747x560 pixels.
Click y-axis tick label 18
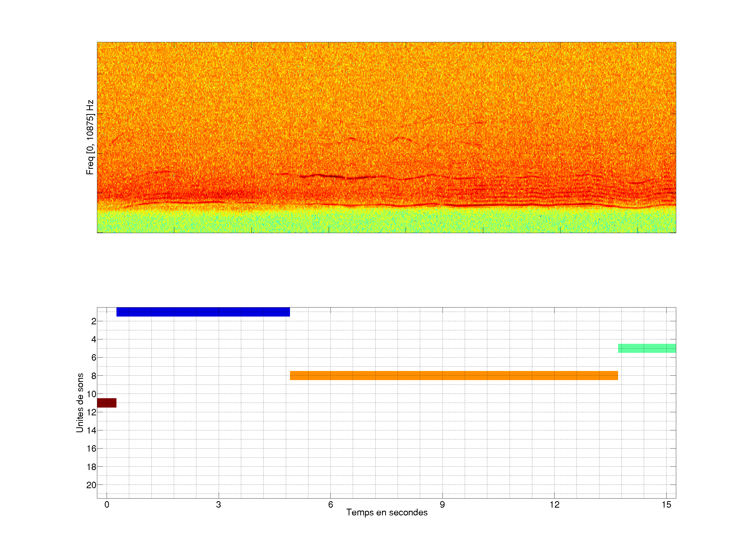[92, 467]
